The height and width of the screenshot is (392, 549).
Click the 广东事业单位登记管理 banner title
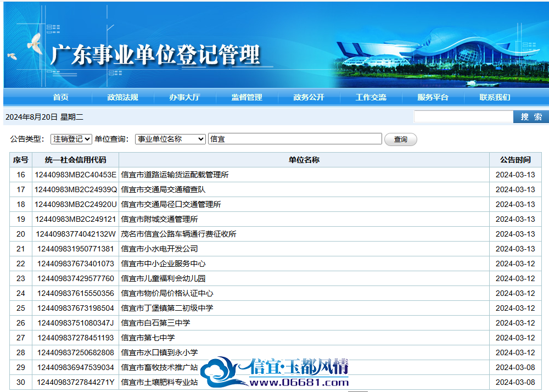coord(155,55)
